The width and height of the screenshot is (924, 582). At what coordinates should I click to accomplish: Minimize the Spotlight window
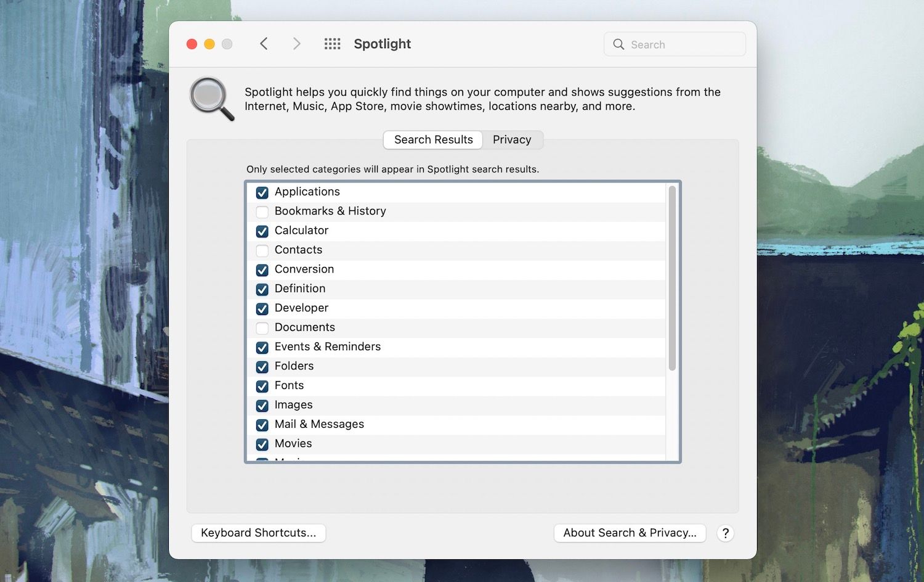pos(209,44)
